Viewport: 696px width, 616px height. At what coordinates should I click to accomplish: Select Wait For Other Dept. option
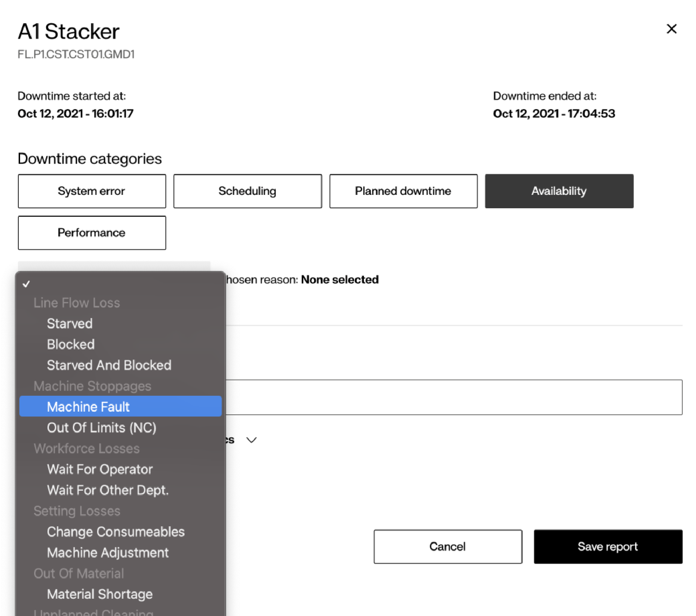coord(108,490)
